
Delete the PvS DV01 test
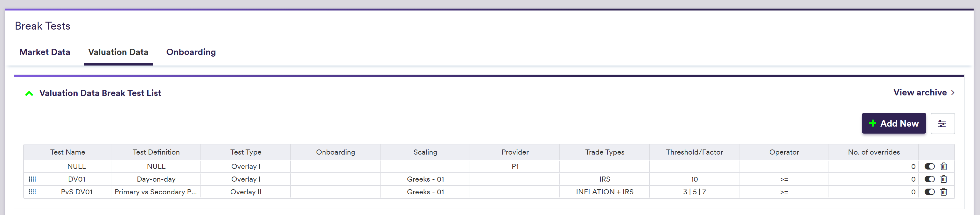[943, 192]
